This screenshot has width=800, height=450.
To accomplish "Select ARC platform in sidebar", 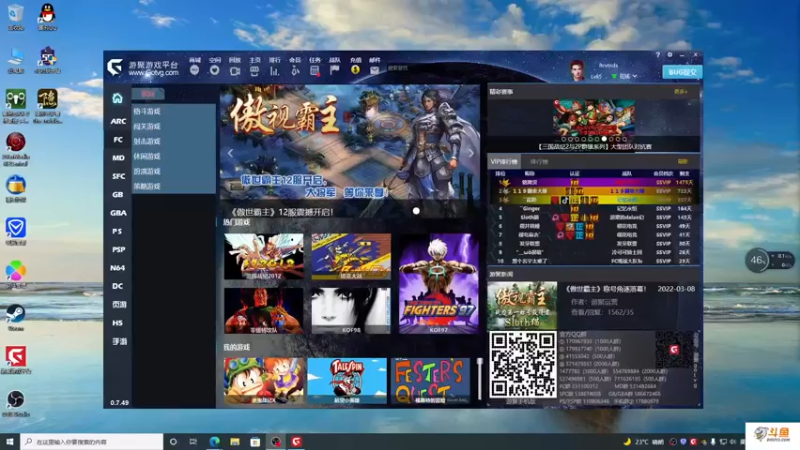I will coord(118,121).
